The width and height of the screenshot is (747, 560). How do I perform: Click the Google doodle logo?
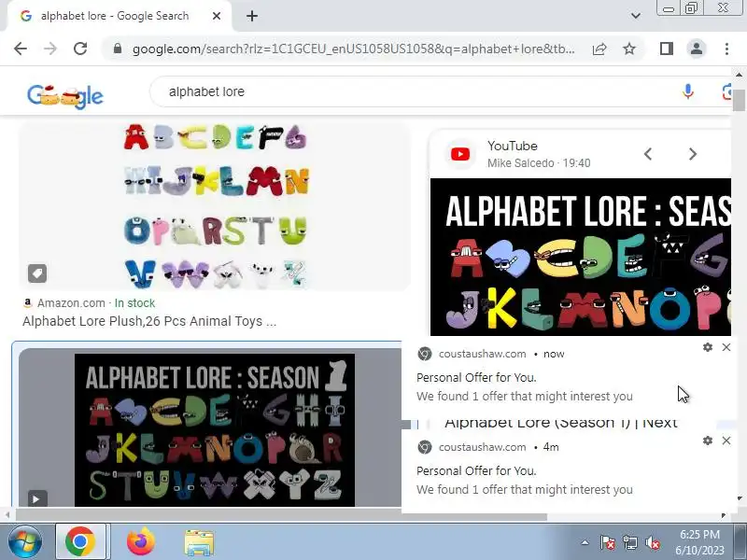(x=65, y=96)
